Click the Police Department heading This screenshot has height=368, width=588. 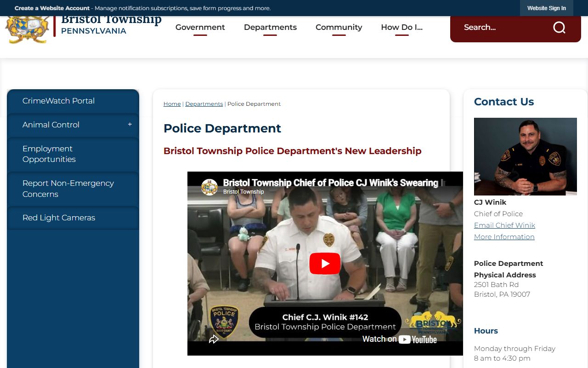pos(222,128)
